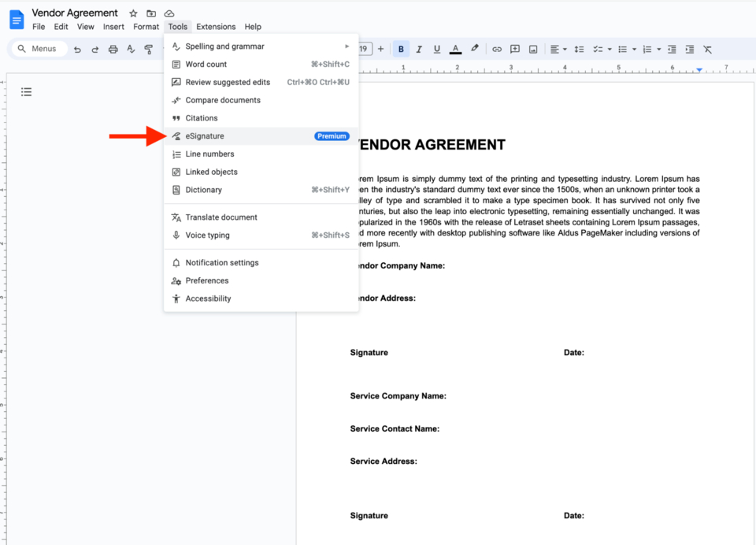Click the Menus search box

(x=39, y=49)
